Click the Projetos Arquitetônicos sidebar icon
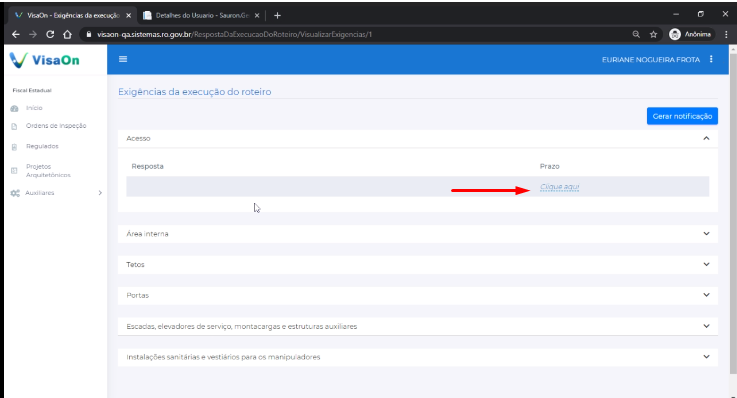 point(15,171)
